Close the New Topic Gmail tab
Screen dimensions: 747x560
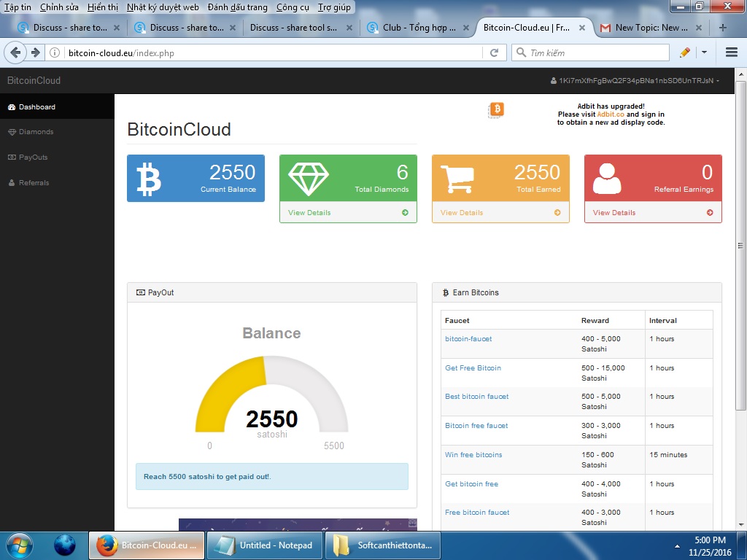point(698,28)
